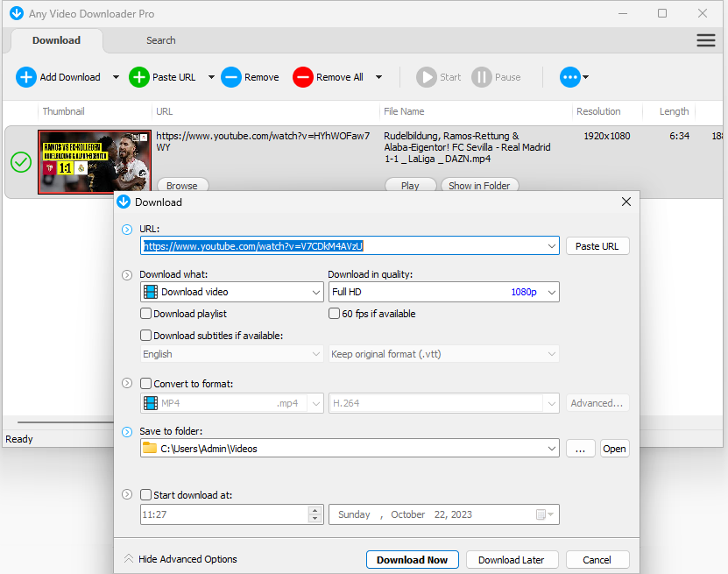Click the arrow icon beside Download what
The height and width of the screenshot is (574, 728).
127,275
